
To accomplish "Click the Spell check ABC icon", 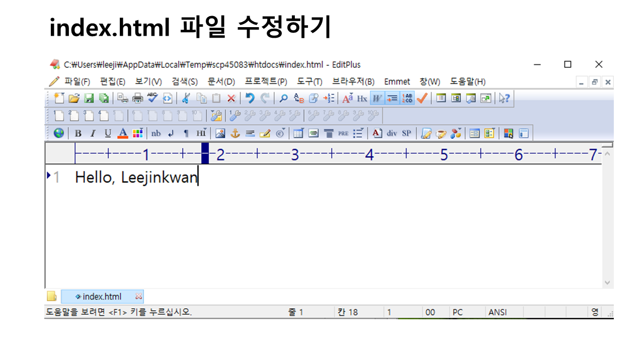I will pos(152,99).
